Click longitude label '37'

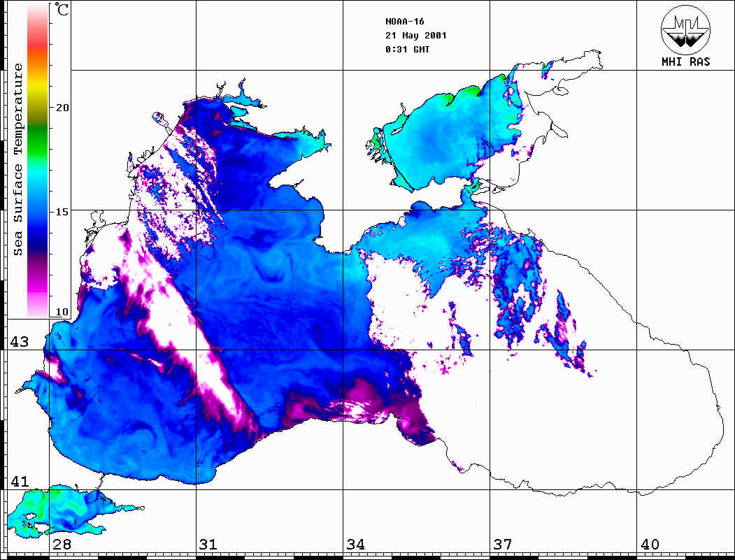pos(503,544)
